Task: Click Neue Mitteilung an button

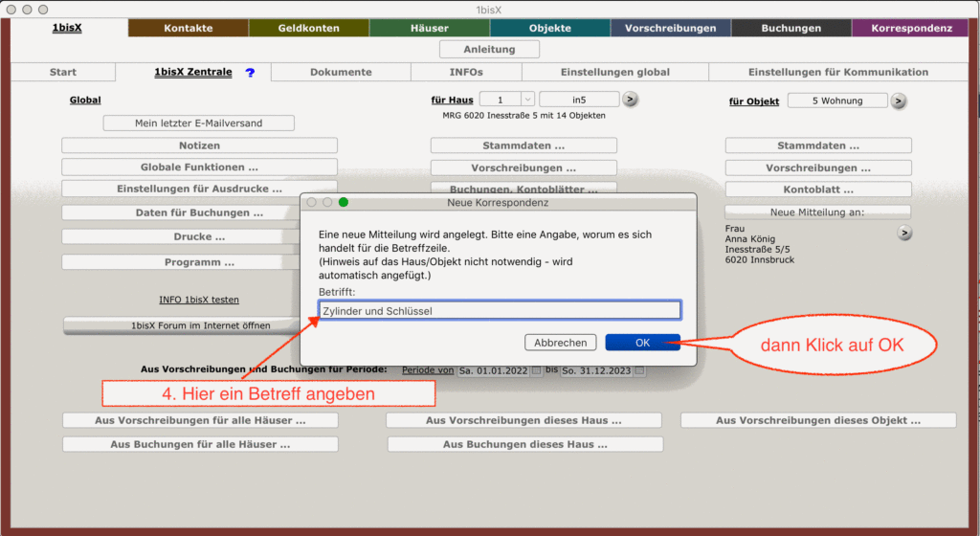Action: coord(817,212)
